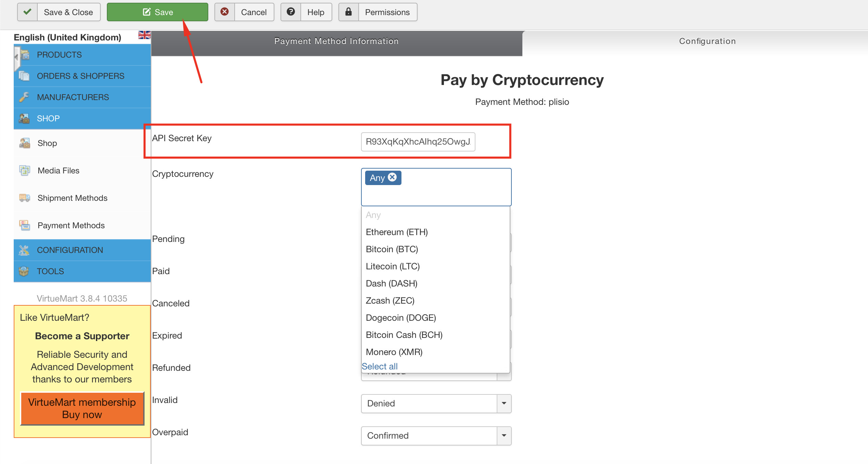Open the Overpaid Confirmed combo box

pos(436,436)
